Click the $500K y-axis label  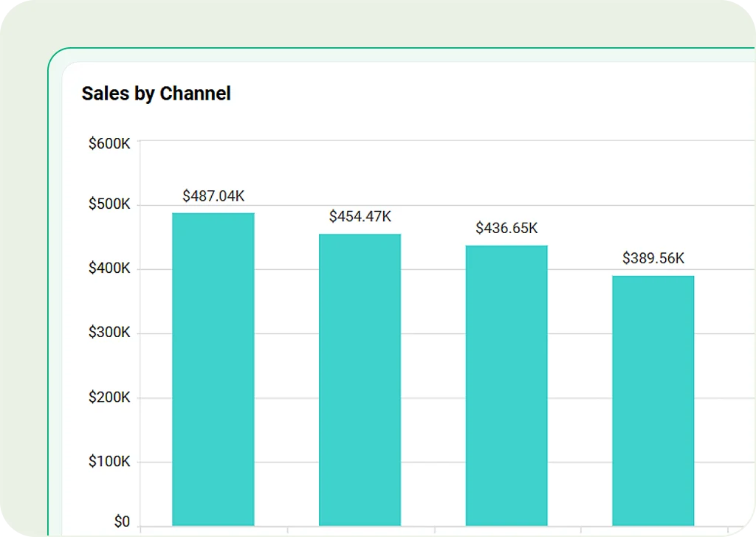pos(109,204)
